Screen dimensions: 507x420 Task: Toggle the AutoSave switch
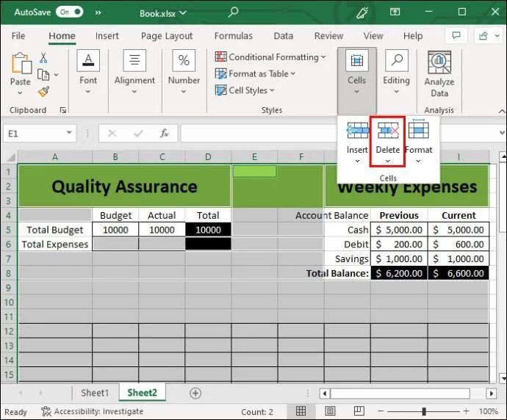pyautogui.click(x=70, y=12)
